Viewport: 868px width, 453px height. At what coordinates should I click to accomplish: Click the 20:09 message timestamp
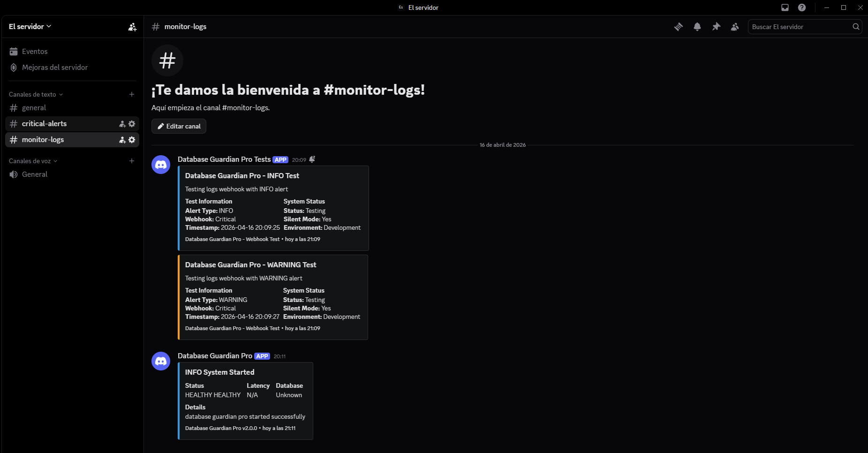click(299, 160)
